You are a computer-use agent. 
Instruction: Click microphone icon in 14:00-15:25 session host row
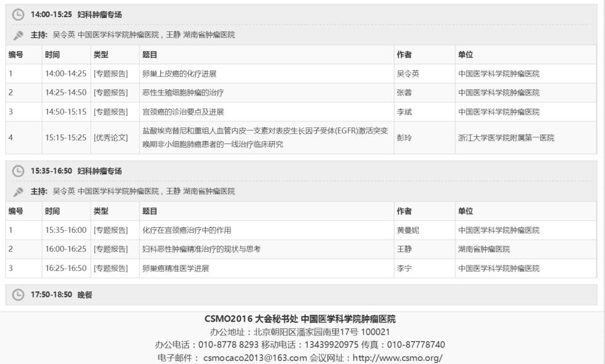pos(18,35)
